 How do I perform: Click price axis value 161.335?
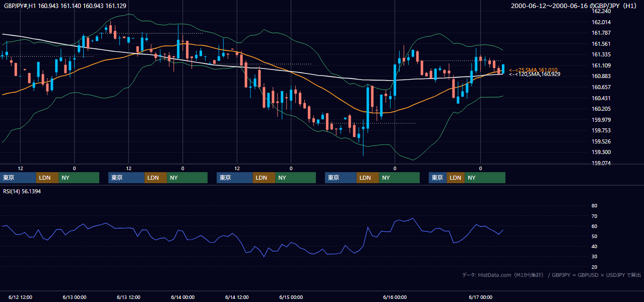coord(601,54)
